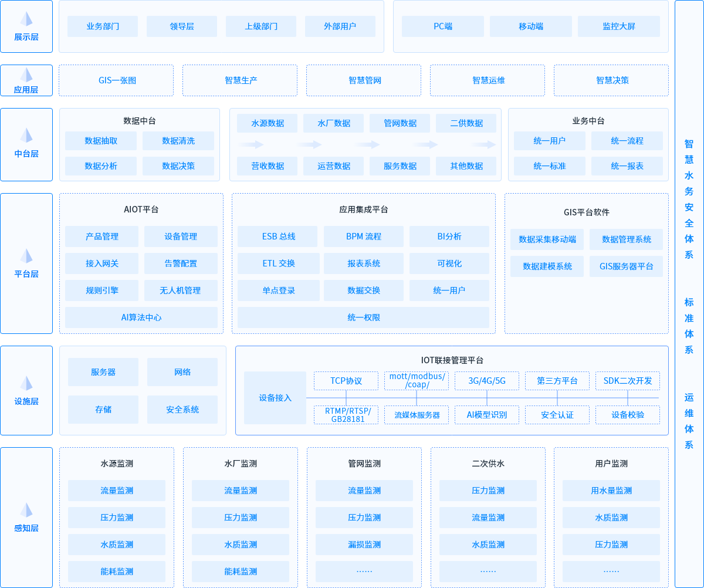
Task: Click the 智慧水务安全体系 vertical side panel
Action: coord(689,200)
